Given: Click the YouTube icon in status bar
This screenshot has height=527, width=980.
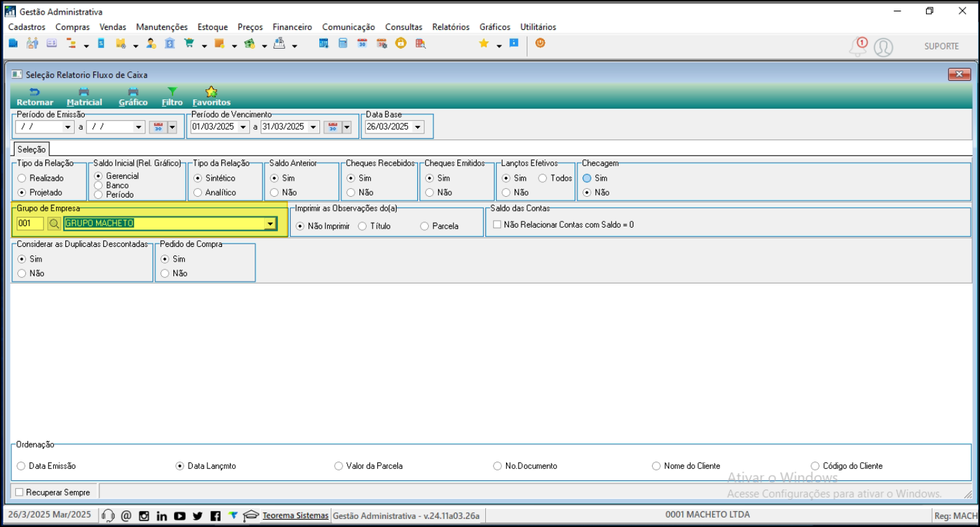Looking at the screenshot, I should tap(179, 516).
